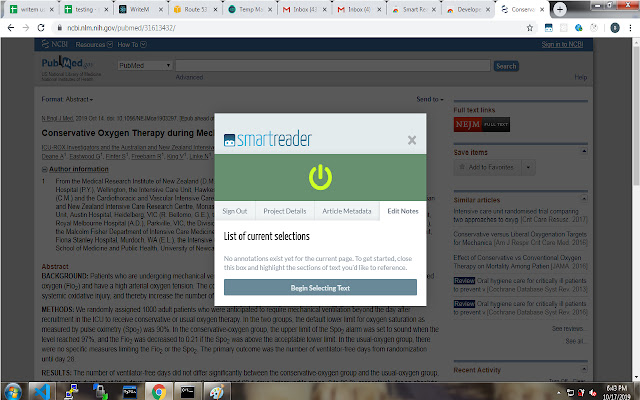This screenshot has width=640, height=400.
Task: Open Chrome three-dot menu
Action: click(x=631, y=28)
